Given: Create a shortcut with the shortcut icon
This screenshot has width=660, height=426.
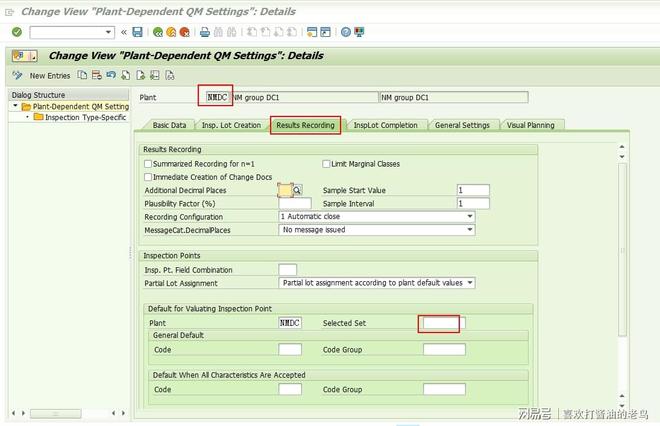Looking at the screenshot, I should (x=325, y=32).
